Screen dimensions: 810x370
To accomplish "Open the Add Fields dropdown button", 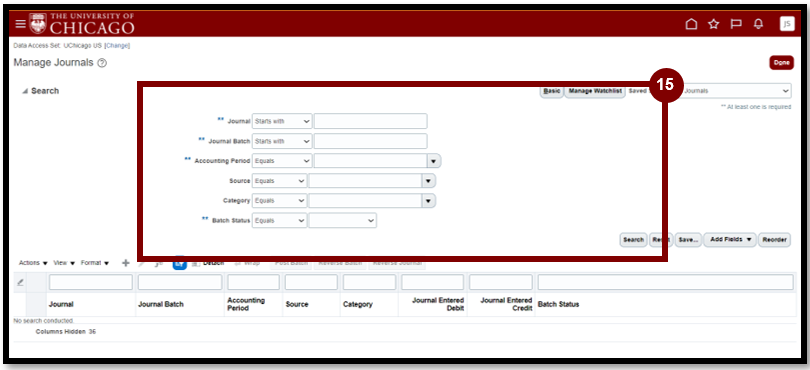I will click(x=730, y=240).
